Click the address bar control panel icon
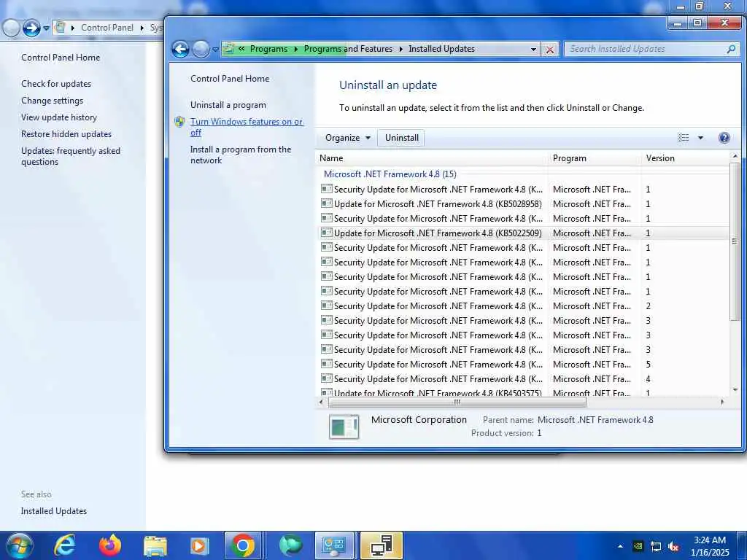 [x=230, y=49]
